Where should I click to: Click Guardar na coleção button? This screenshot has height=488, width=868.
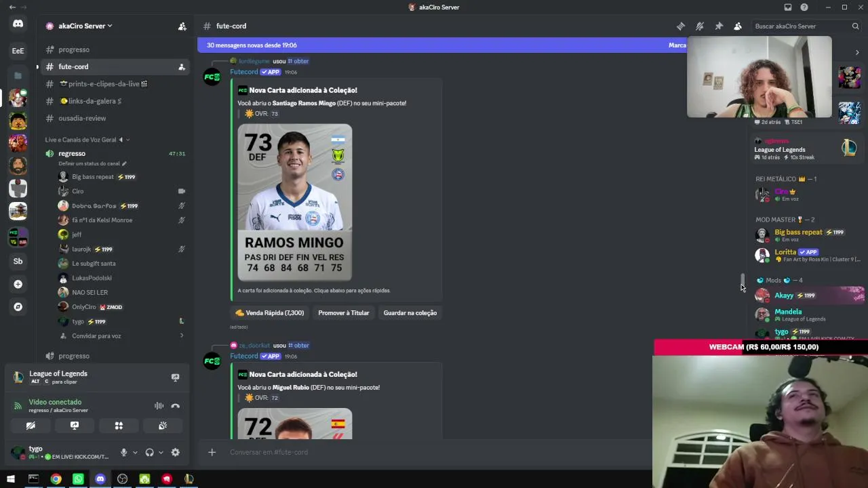[x=410, y=313]
